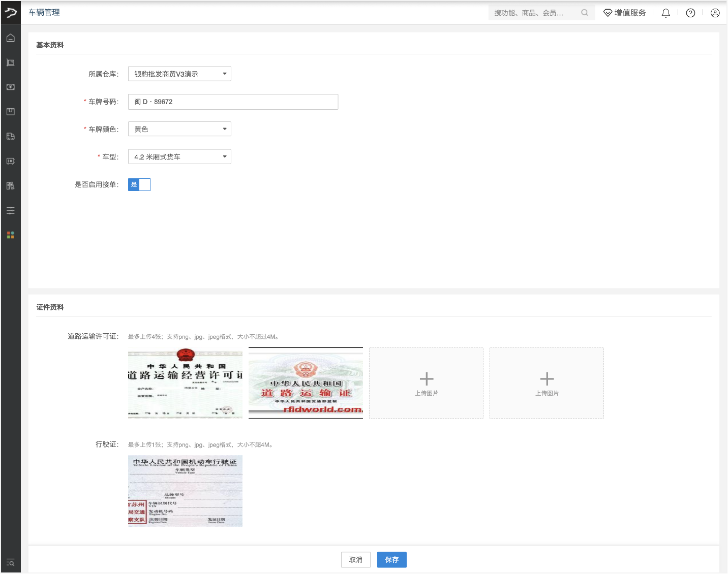Toggle 是否启用接单 switch to off
Image resolution: width=728 pixels, height=574 pixels.
(139, 184)
